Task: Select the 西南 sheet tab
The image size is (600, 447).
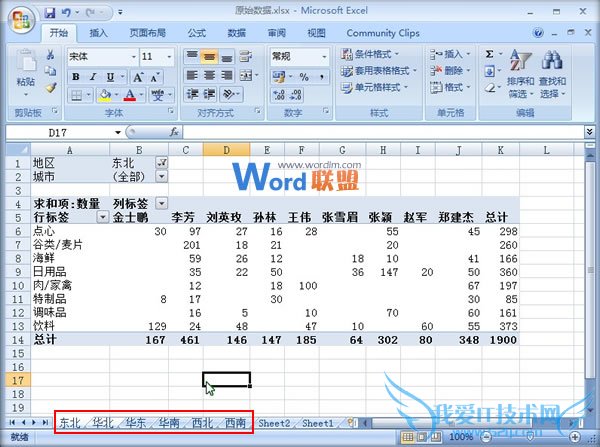Action: [235, 423]
